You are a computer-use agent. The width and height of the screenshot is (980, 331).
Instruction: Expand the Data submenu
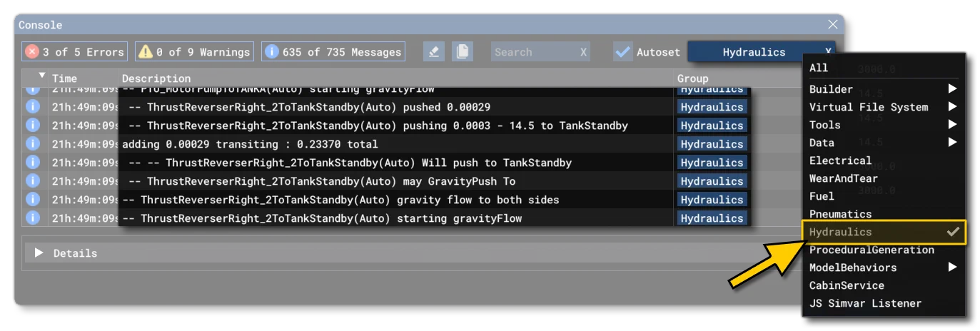884,143
